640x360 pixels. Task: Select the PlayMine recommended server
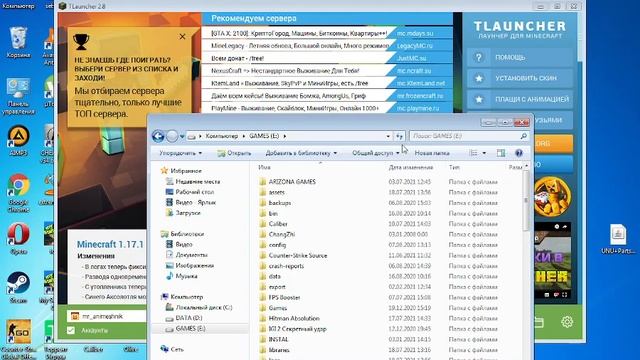tap(327, 108)
